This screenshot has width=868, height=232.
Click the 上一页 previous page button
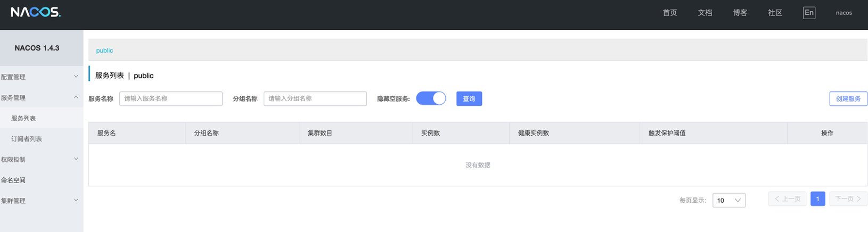[x=787, y=199]
